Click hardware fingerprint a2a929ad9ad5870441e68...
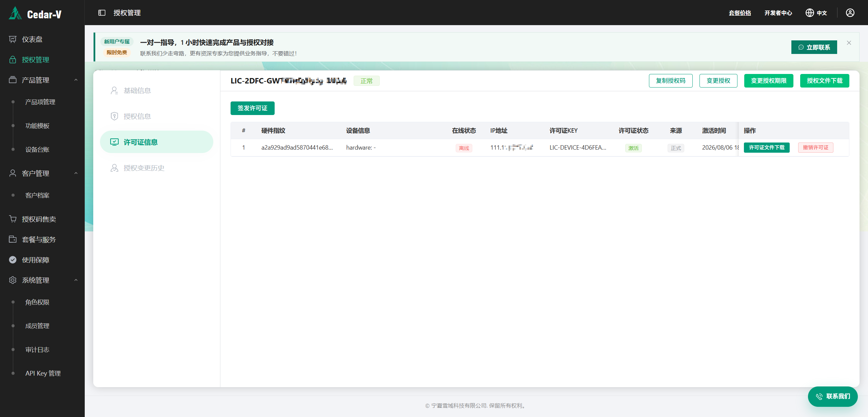 [x=297, y=148]
